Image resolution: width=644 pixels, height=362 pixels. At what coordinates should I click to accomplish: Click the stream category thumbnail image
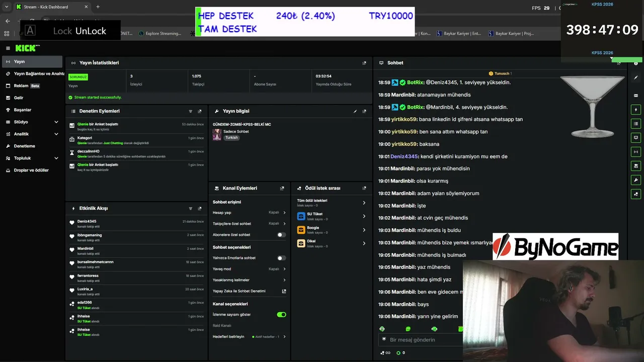217,134
